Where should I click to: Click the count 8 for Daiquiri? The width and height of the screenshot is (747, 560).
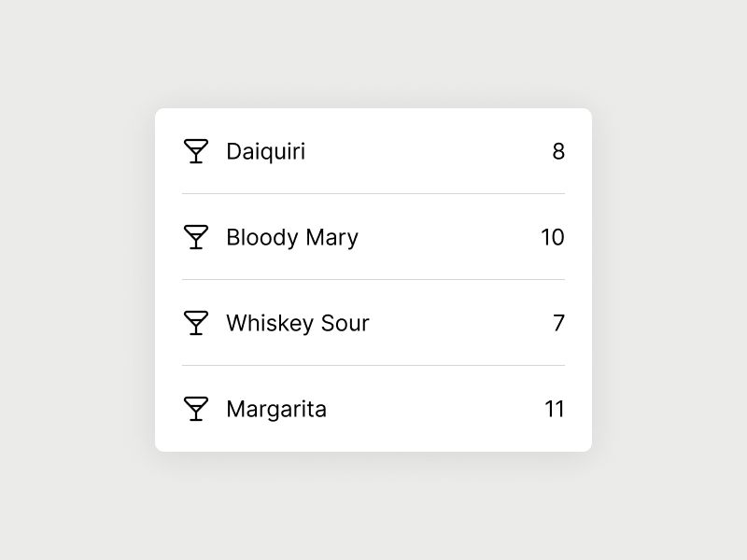pyautogui.click(x=558, y=151)
